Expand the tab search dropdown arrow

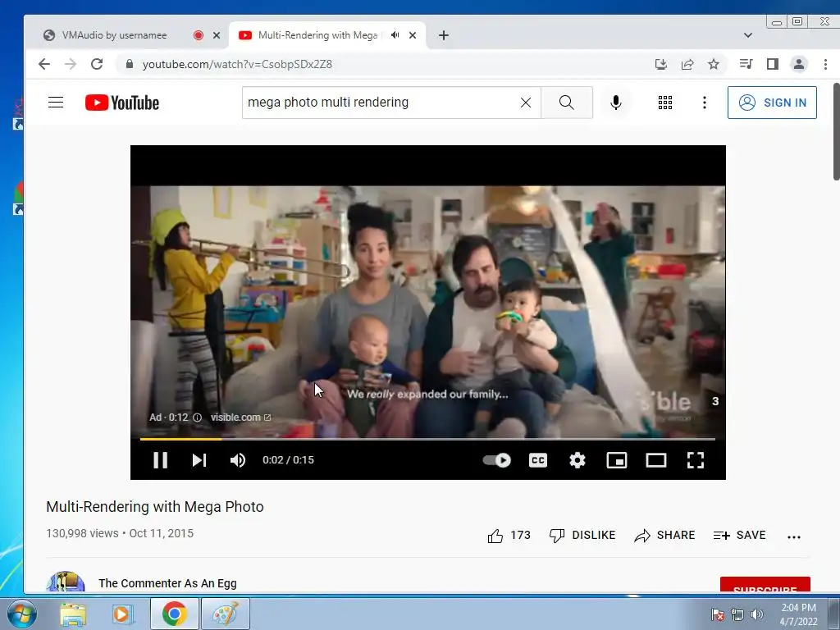(748, 35)
